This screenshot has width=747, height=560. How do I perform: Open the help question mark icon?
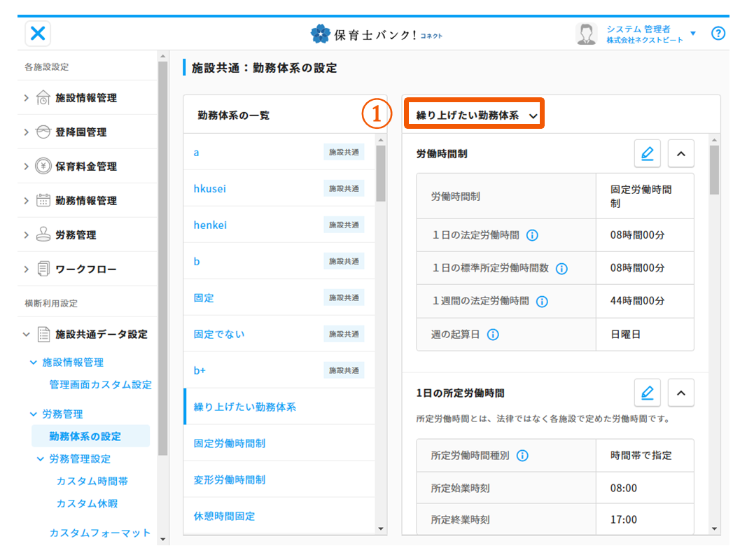(x=718, y=34)
